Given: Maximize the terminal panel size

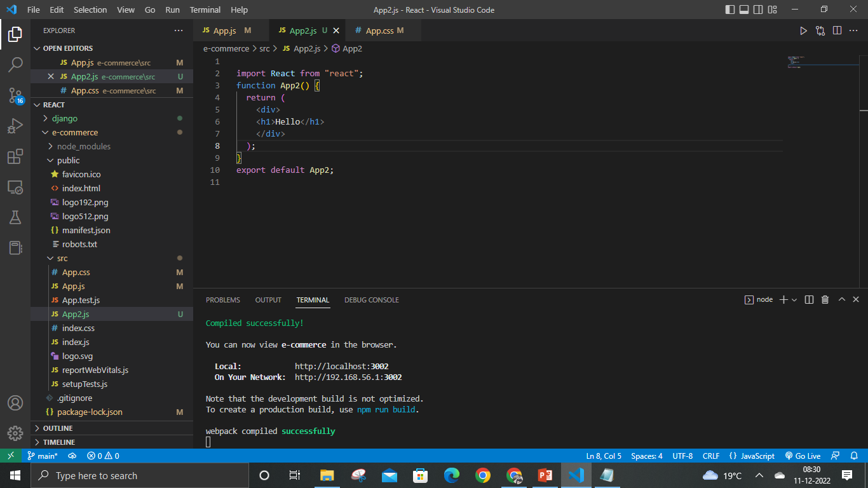Looking at the screenshot, I should (842, 299).
